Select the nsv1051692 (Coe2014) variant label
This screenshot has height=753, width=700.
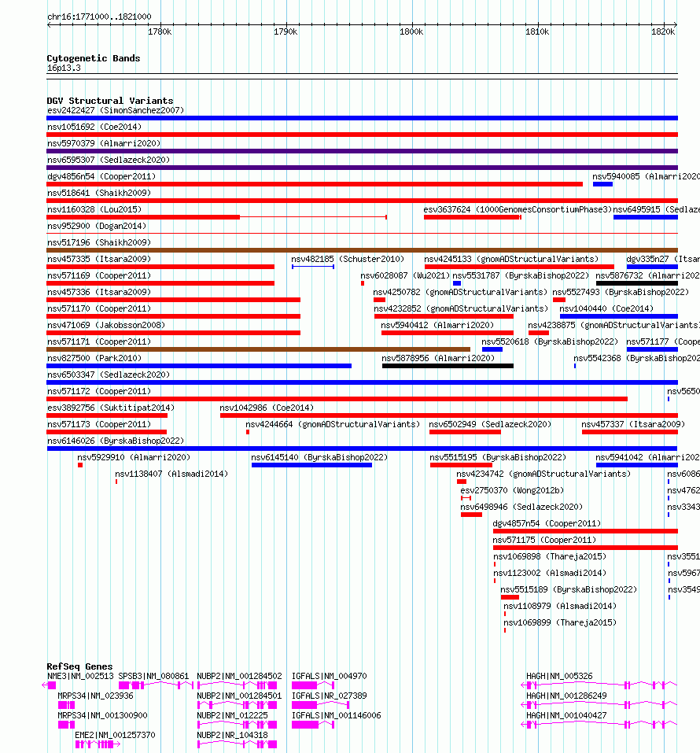94,127
